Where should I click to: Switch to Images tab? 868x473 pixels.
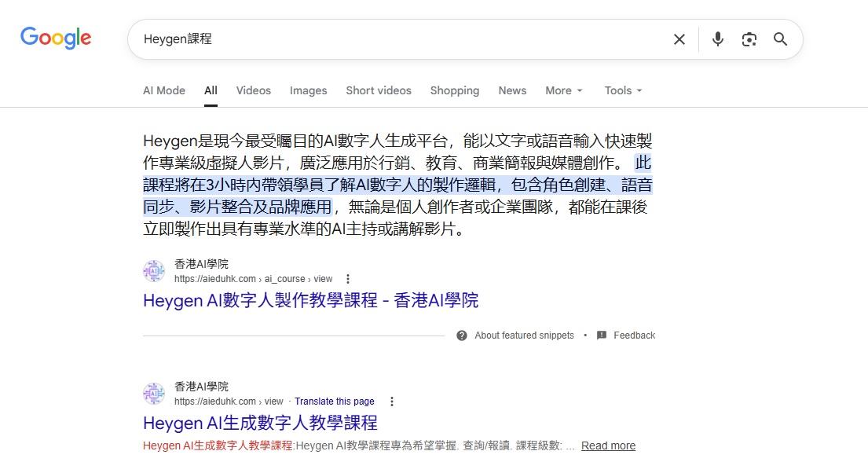[x=309, y=90]
